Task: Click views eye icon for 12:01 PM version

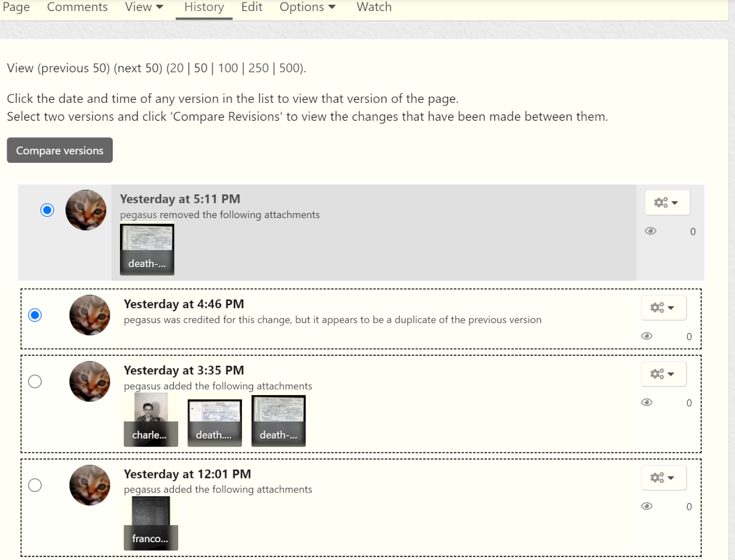Action: coord(647,507)
